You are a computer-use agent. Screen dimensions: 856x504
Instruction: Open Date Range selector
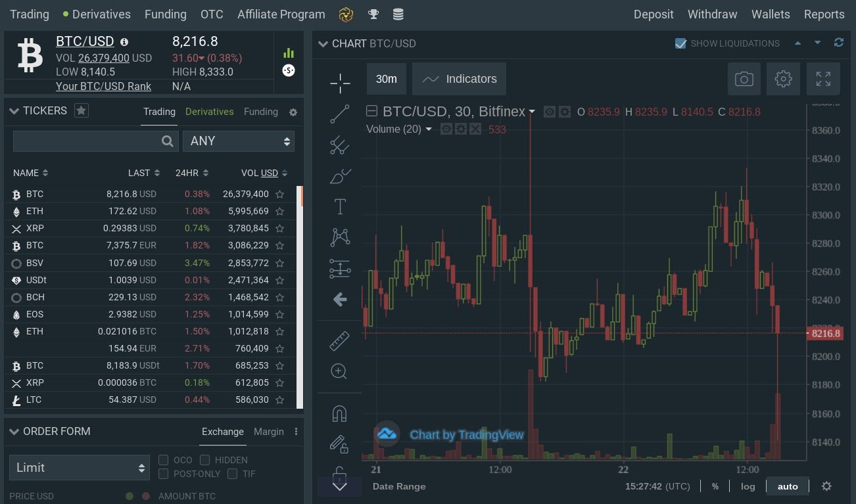[399, 486]
